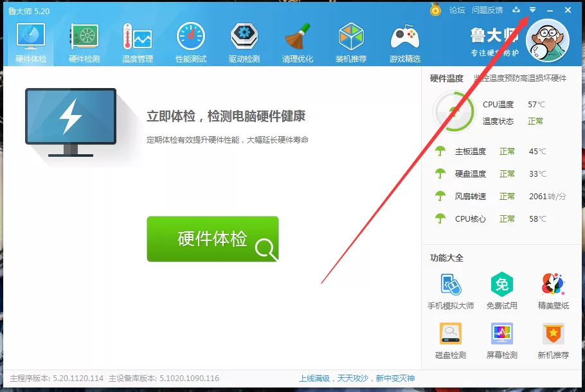Open 新机推荐 badge icon

coord(553,334)
